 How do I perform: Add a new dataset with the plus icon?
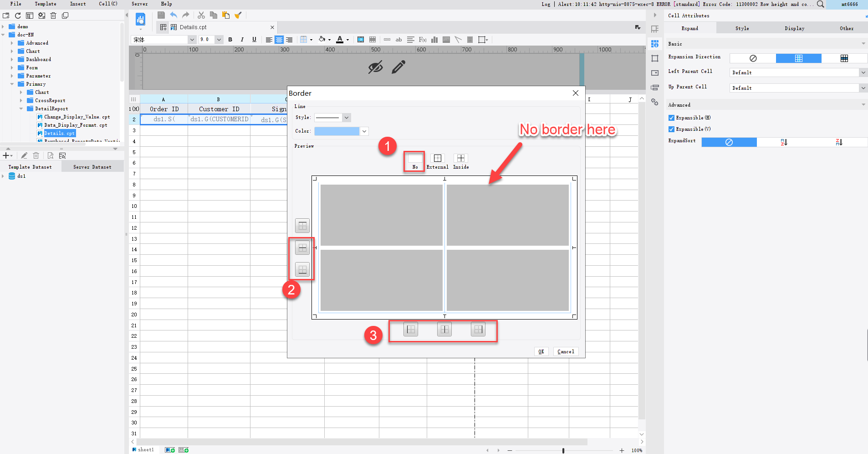(7, 155)
